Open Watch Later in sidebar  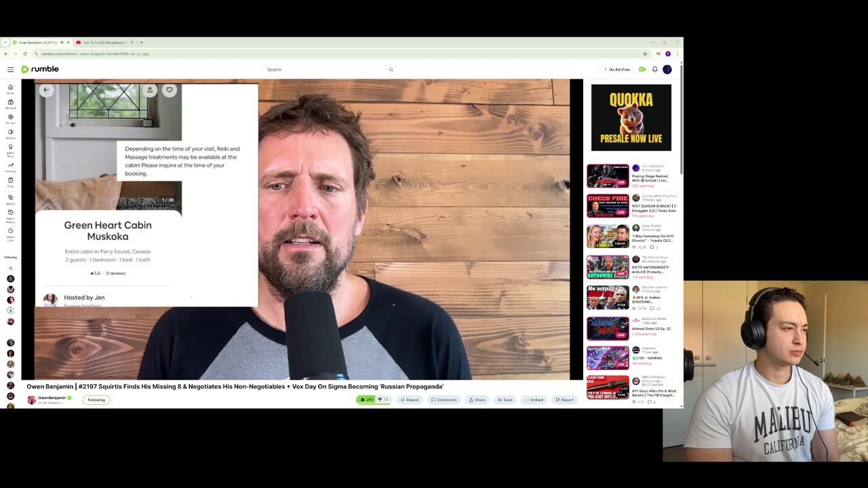pos(10,235)
